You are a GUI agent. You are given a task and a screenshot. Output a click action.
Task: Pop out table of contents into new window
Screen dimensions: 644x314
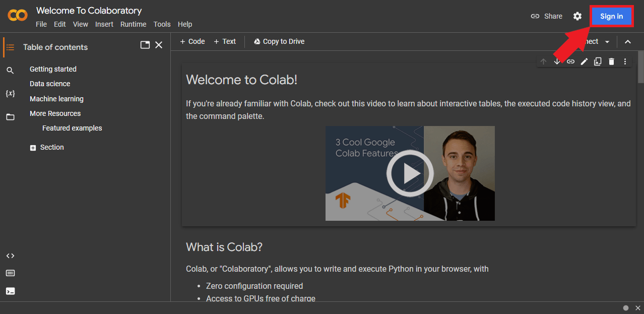[145, 45]
